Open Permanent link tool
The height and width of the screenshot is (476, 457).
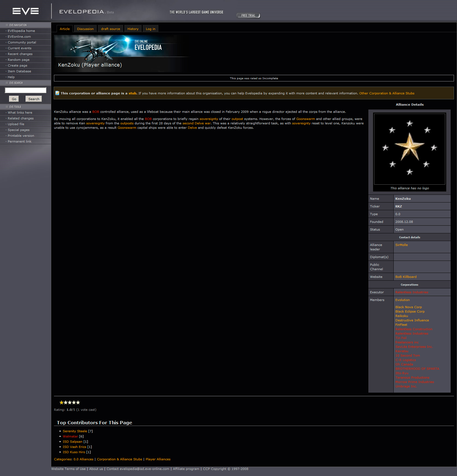click(20, 141)
